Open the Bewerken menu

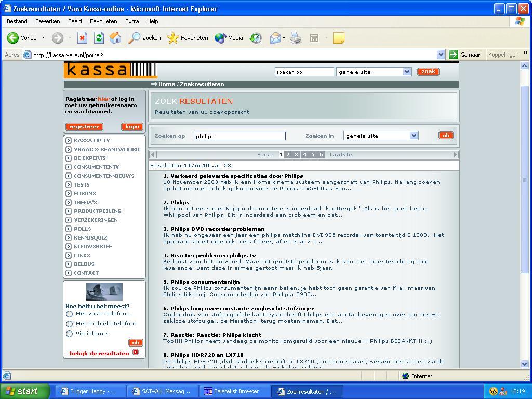[x=47, y=21]
